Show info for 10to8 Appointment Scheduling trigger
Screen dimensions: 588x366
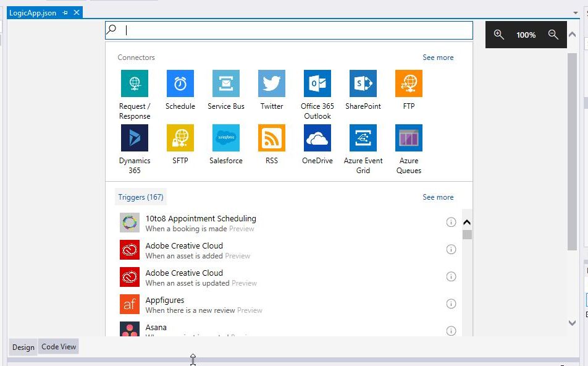click(x=451, y=223)
